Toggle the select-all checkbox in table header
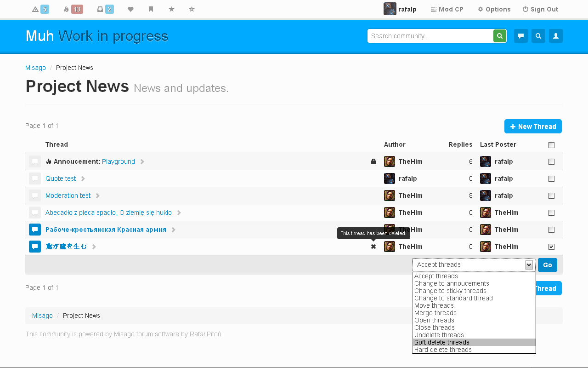 551,145
